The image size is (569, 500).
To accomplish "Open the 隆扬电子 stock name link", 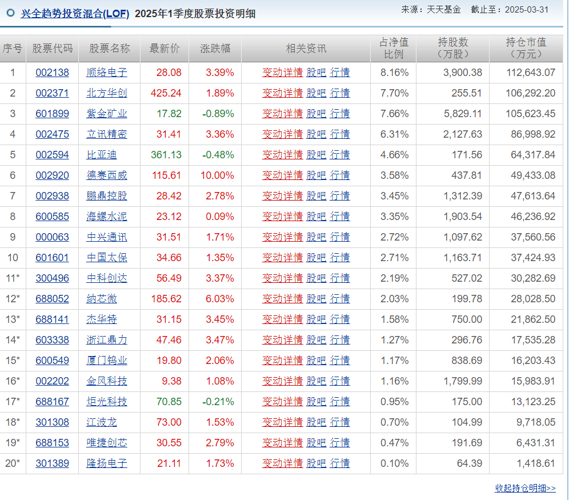I will 106,463.
